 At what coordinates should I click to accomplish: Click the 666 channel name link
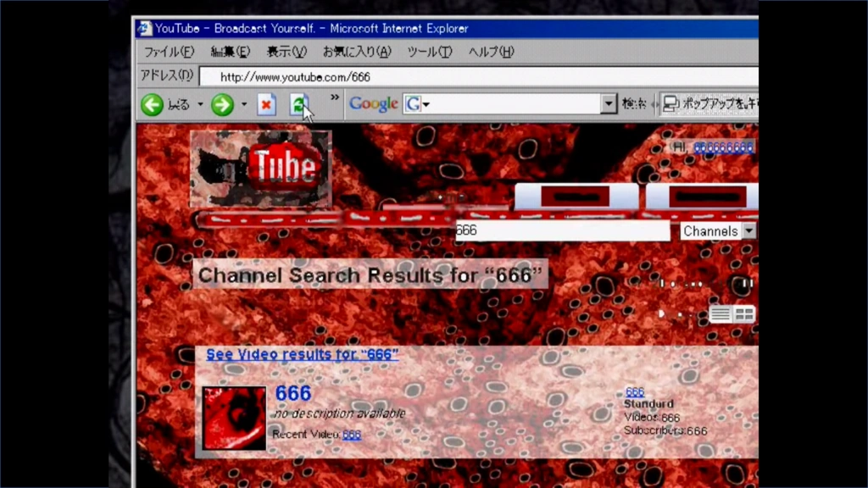[292, 393]
